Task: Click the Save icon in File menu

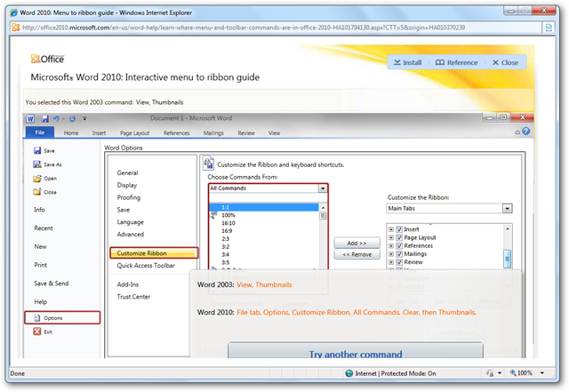Action: (37, 150)
